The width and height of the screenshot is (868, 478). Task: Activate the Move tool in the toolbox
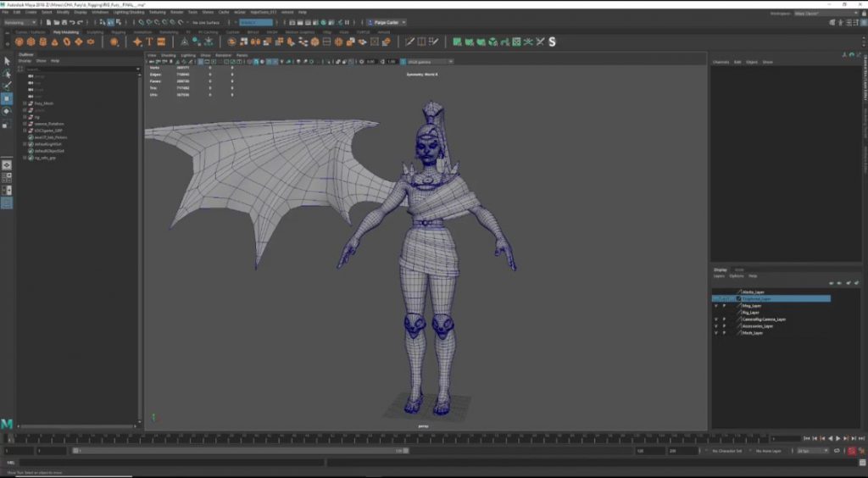[x=7, y=98]
